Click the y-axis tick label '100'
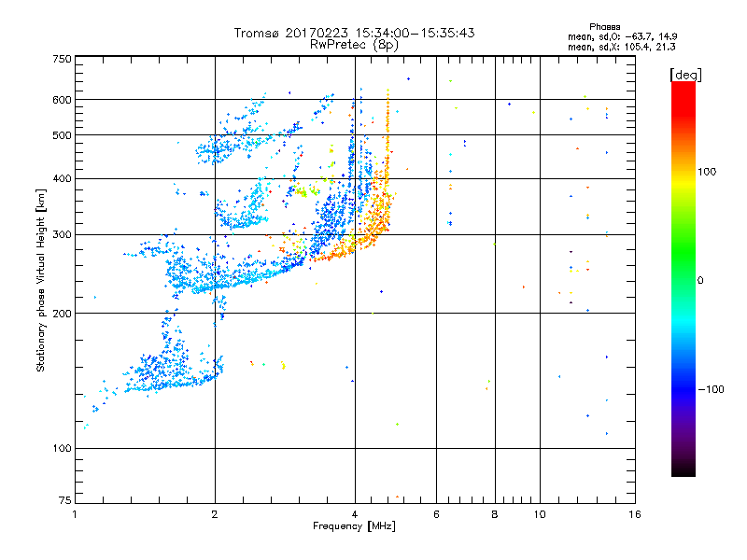 coord(62,448)
